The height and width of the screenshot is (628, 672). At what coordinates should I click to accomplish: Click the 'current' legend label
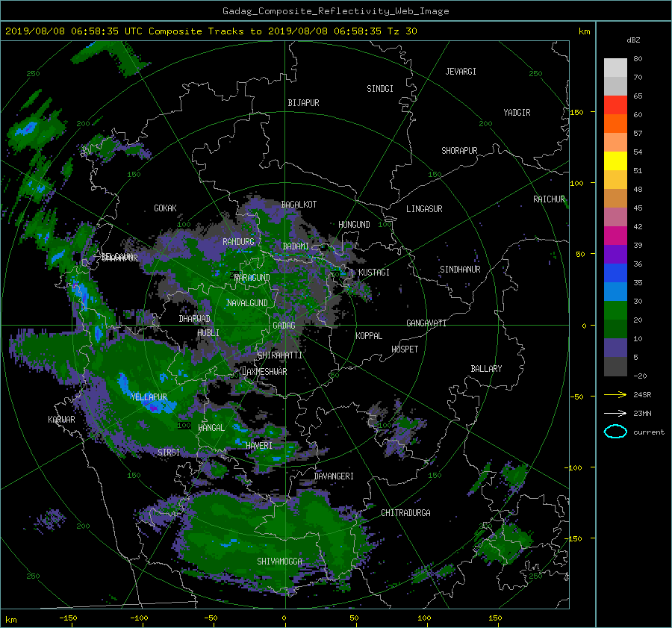648,432
